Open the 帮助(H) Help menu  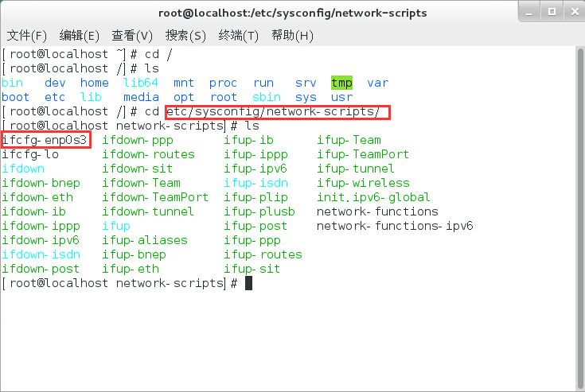point(292,36)
